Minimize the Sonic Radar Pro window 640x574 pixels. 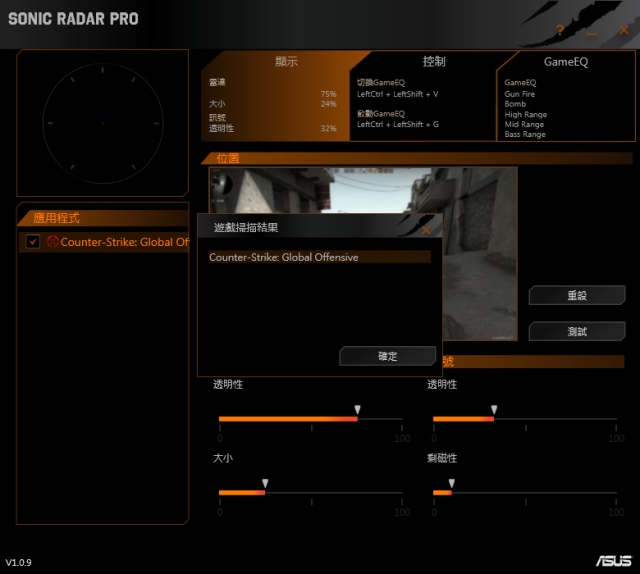592,32
